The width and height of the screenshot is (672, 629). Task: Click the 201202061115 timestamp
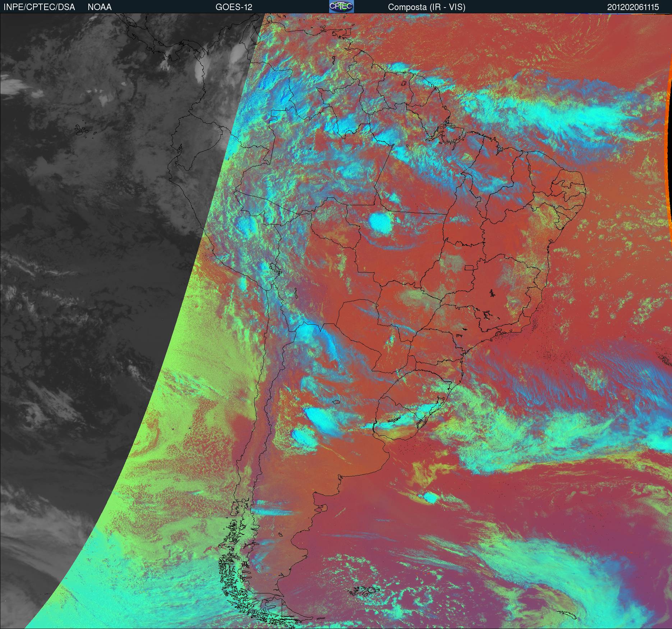(x=633, y=7)
